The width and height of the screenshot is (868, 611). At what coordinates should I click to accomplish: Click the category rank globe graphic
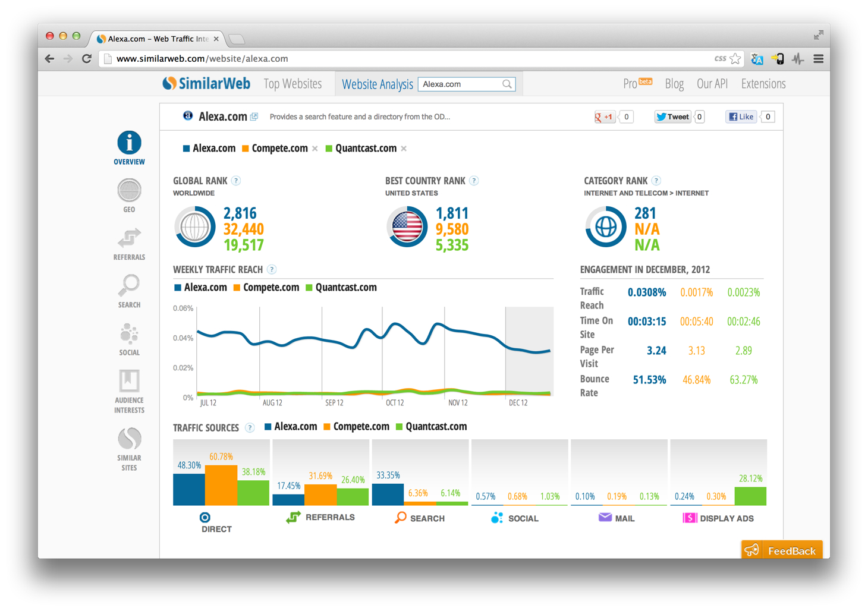606,226
